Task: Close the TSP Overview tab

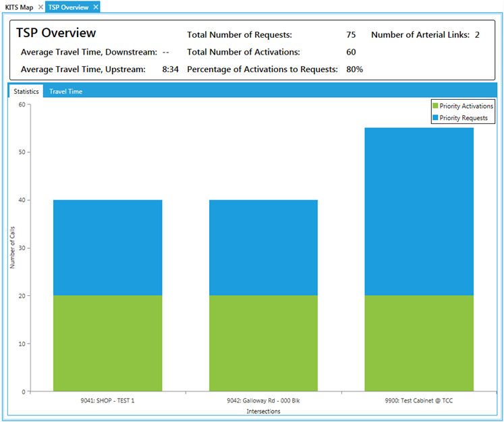Action: [x=96, y=7]
